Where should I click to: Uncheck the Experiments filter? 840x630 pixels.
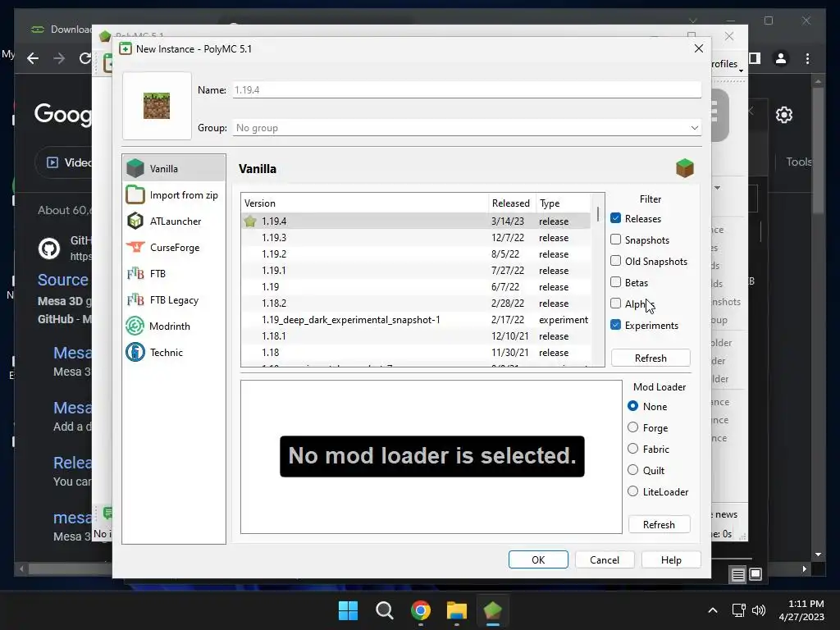click(615, 325)
